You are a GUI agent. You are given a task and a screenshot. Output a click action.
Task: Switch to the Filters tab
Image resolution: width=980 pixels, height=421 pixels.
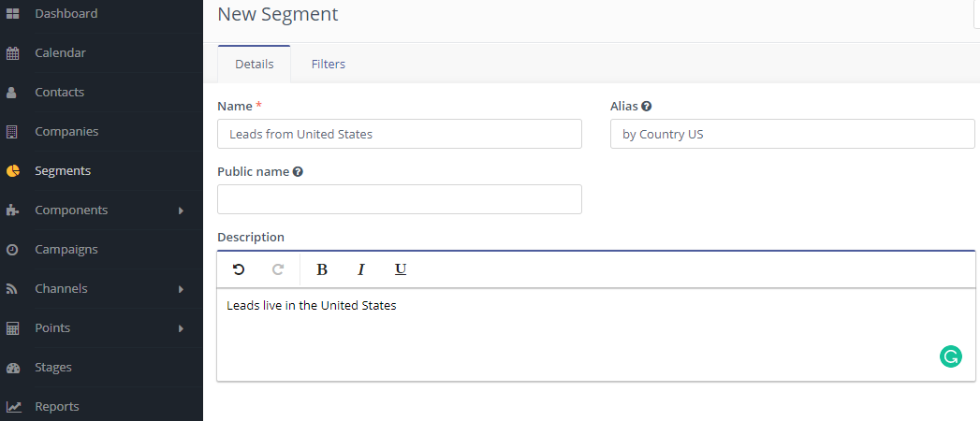[x=329, y=64]
